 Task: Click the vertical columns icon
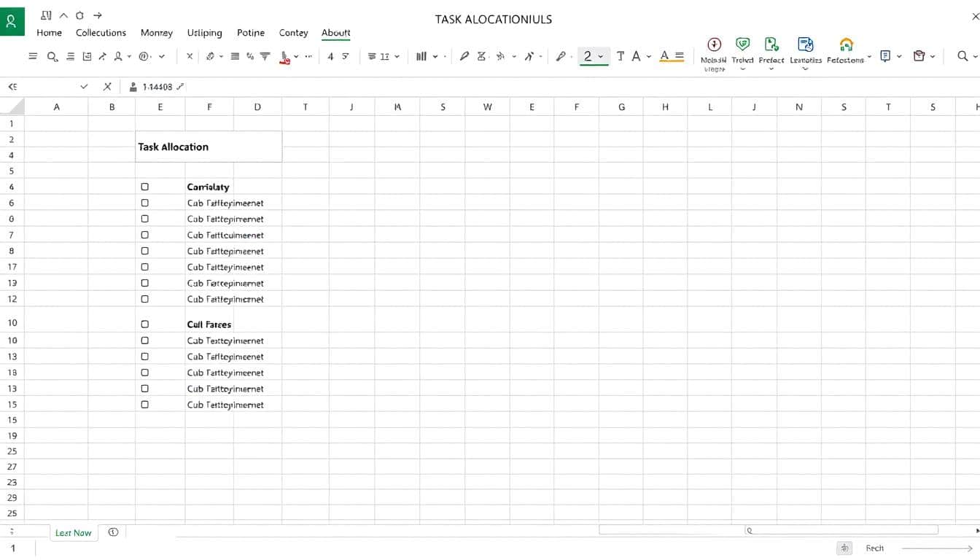421,56
